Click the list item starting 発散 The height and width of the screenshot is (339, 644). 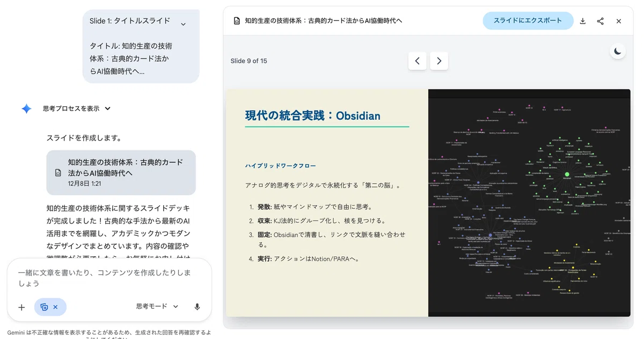click(311, 206)
